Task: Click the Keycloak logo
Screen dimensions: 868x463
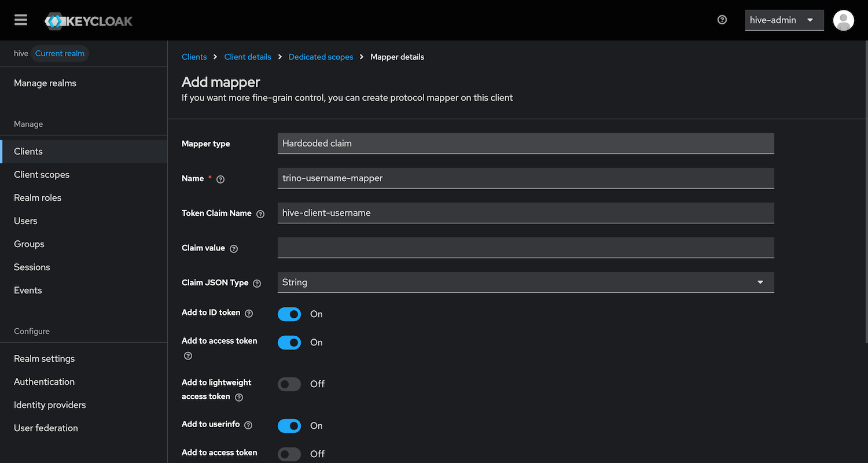Action: click(89, 21)
